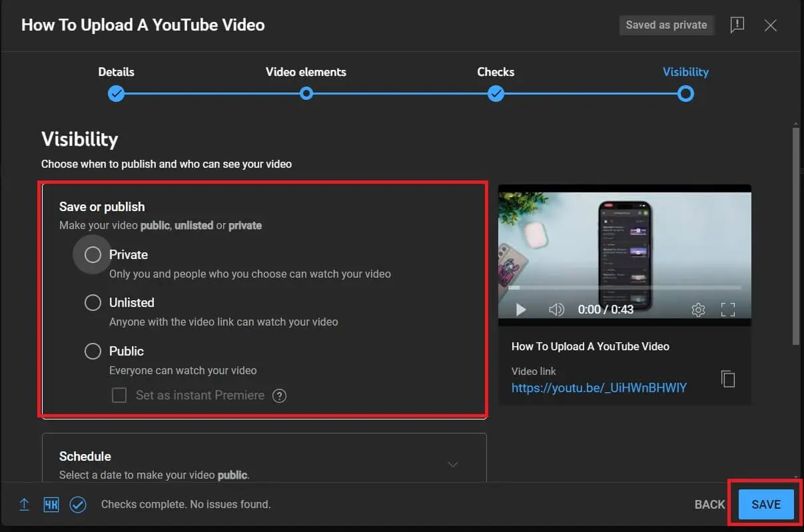Open the youtu.be video link
This screenshot has width=804, height=532.
599,388
